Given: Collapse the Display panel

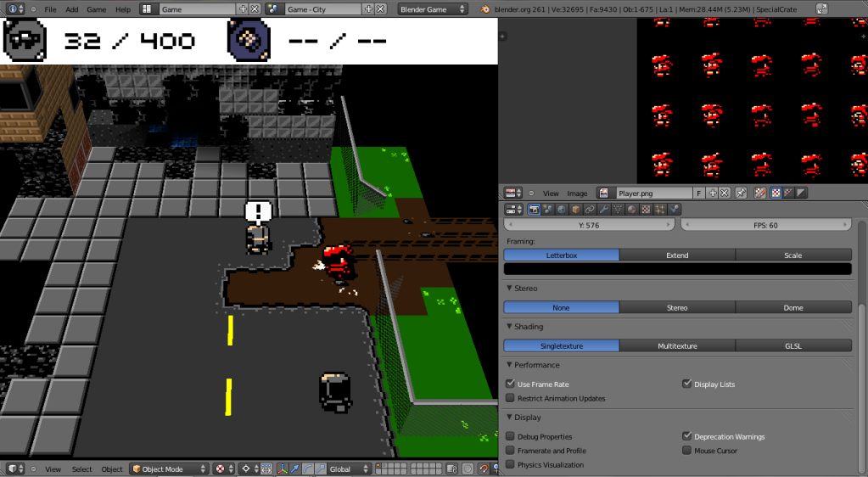Looking at the screenshot, I should 510,418.
